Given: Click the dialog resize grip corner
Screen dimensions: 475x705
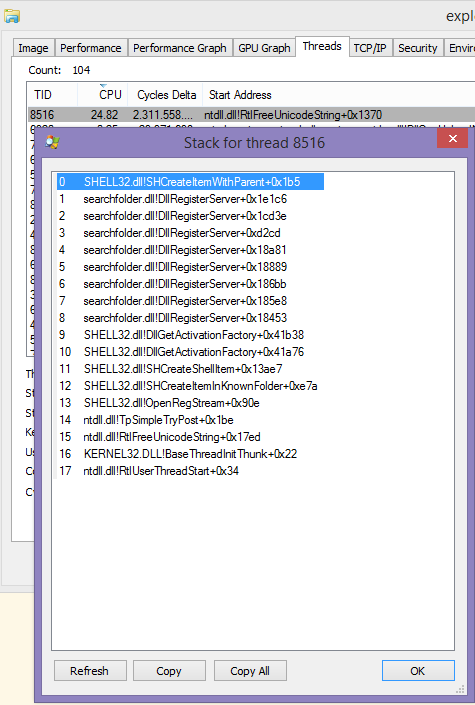Looking at the screenshot, I should 460,690.
